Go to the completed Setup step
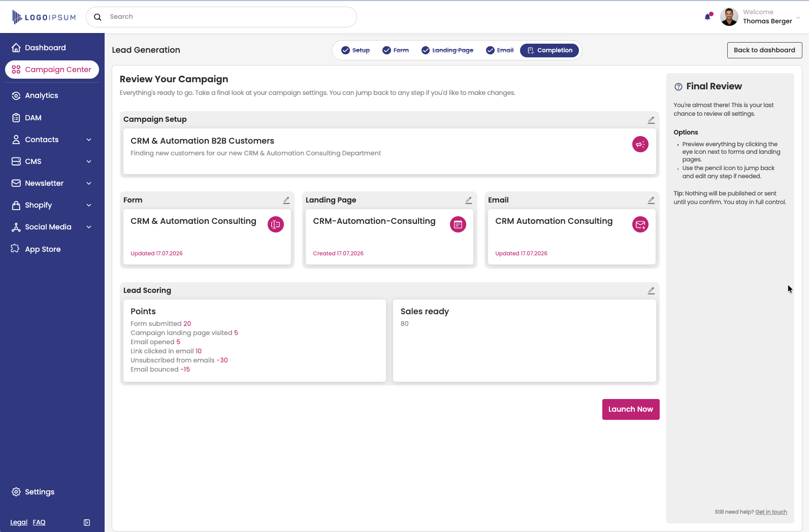 pyautogui.click(x=355, y=50)
